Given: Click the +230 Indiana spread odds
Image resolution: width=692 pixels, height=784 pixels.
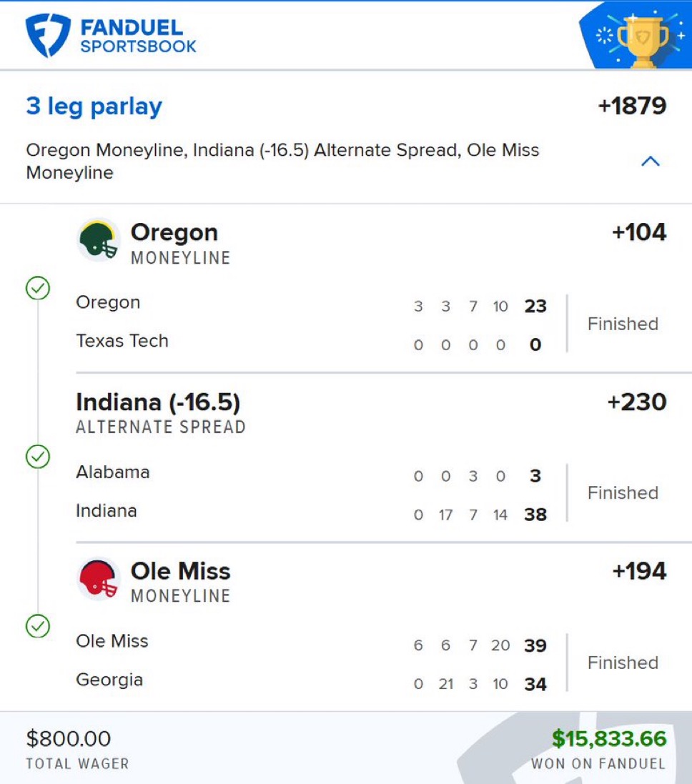Looking at the screenshot, I should coord(636,402).
